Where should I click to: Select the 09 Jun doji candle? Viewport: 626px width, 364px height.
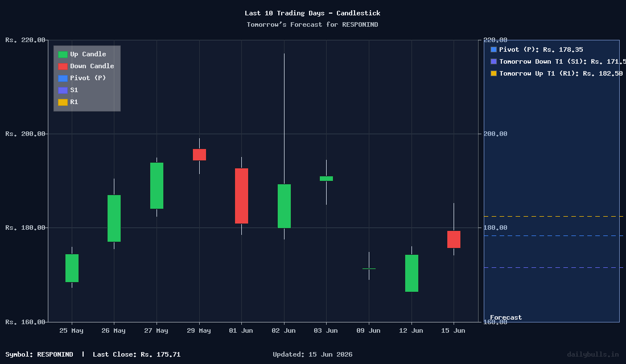(x=369, y=268)
